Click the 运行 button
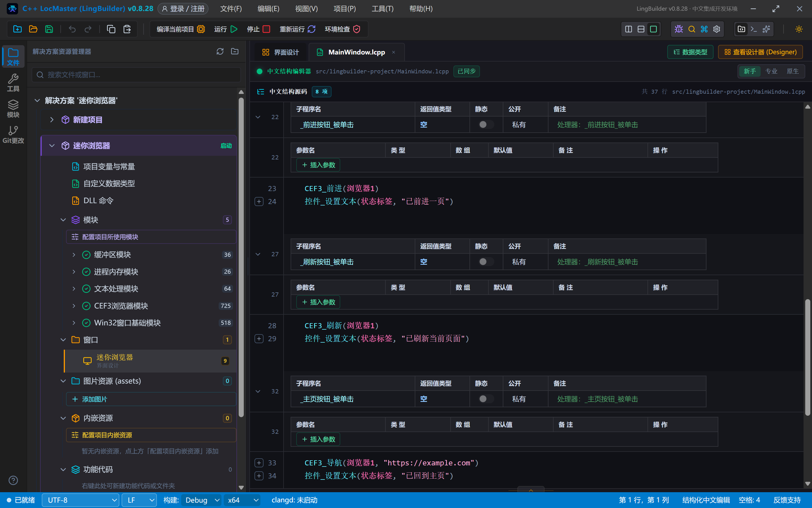812x508 pixels. point(226,29)
